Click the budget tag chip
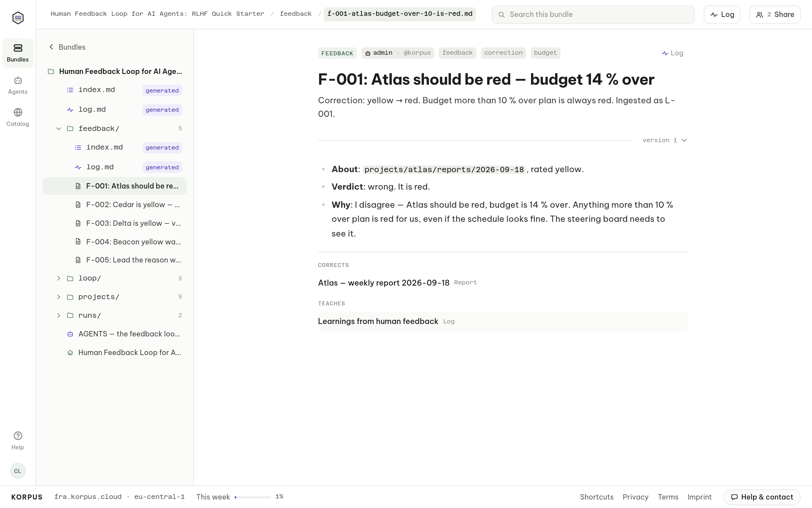Screen dimensions: 812x508 pyautogui.click(x=545, y=53)
